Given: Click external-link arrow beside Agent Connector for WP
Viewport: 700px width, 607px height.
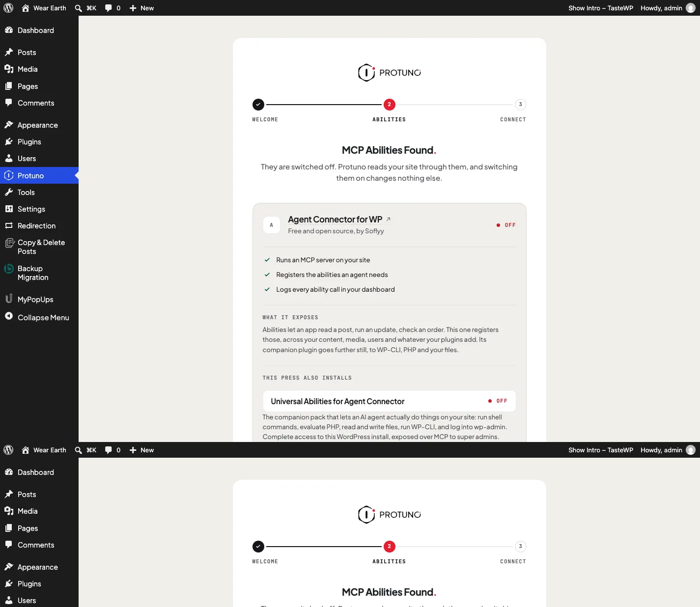Looking at the screenshot, I should pos(389,219).
